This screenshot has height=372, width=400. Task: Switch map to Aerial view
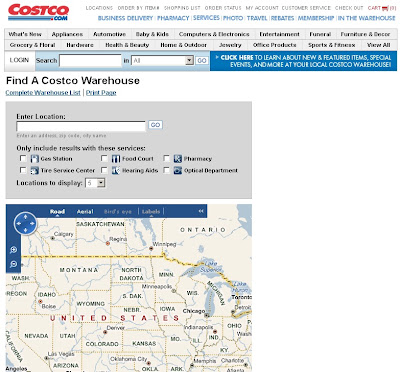85,212
